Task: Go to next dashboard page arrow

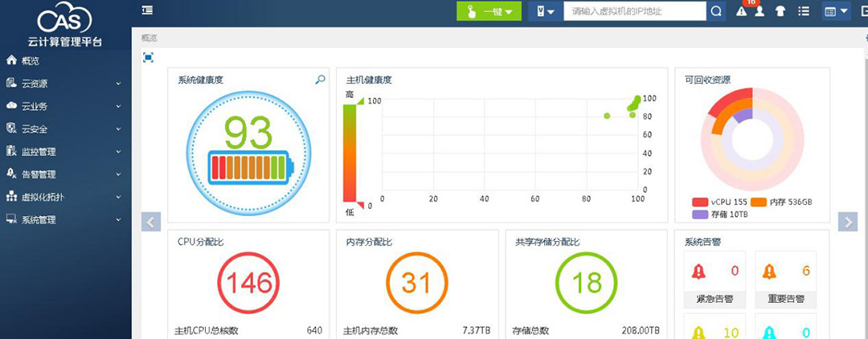Action: click(848, 221)
